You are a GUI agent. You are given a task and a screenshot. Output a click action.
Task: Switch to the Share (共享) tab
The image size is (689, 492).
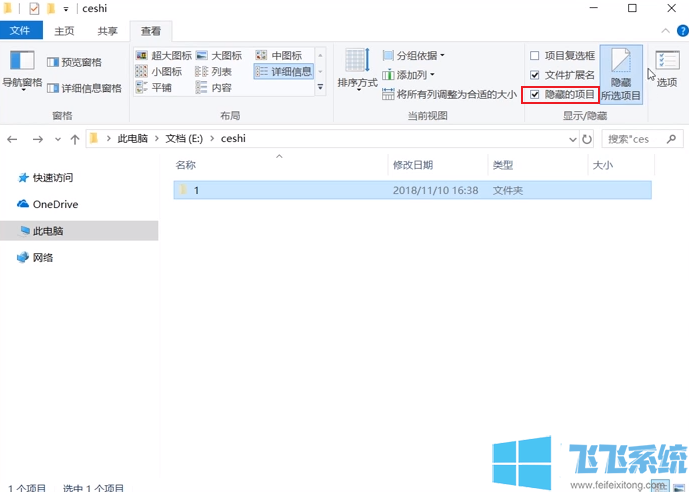click(107, 31)
